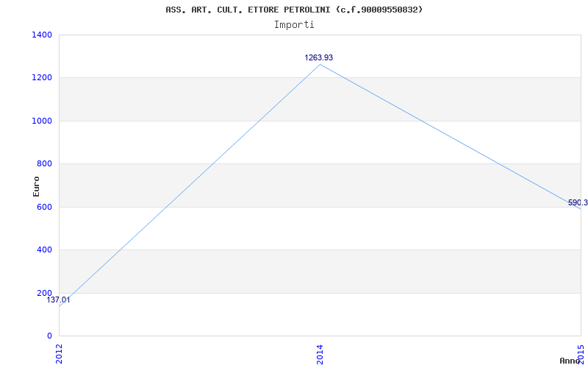Click the 400 y-axis tick label

(x=44, y=250)
